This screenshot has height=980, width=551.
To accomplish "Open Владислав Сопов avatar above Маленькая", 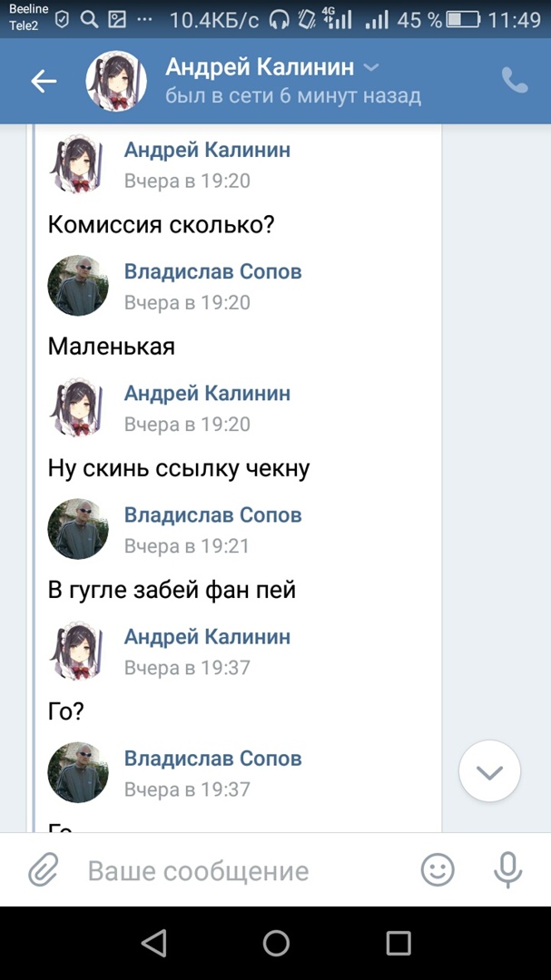I will (x=78, y=285).
